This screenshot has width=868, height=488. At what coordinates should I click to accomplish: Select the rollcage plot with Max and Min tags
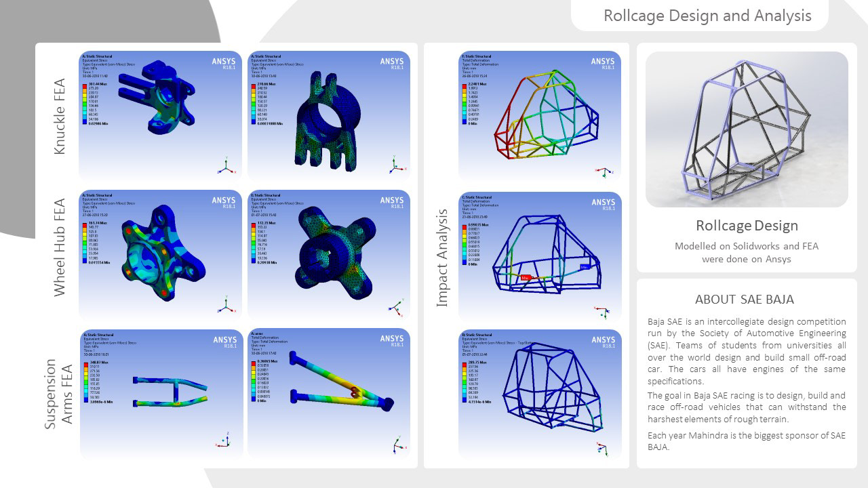click(540, 256)
